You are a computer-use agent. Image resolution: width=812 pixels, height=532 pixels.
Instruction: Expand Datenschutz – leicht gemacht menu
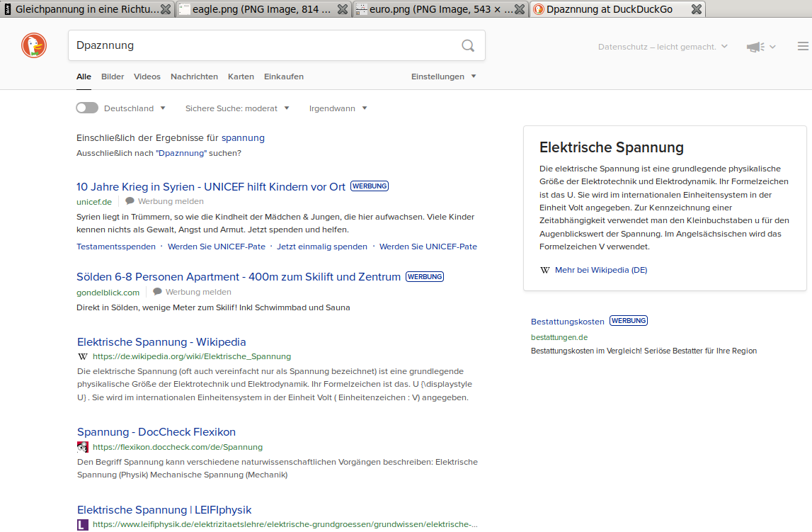click(x=663, y=47)
